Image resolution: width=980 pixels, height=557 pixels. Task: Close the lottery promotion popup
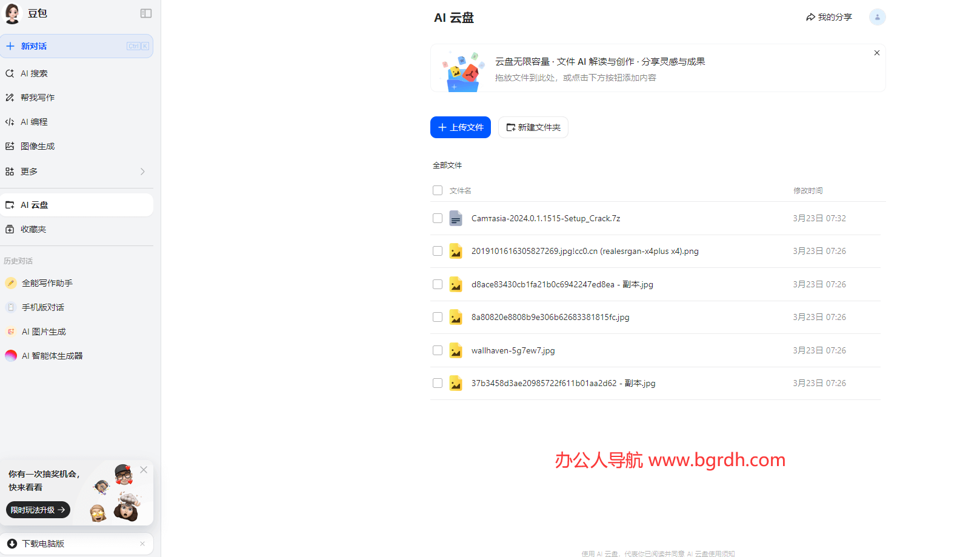coord(144,469)
